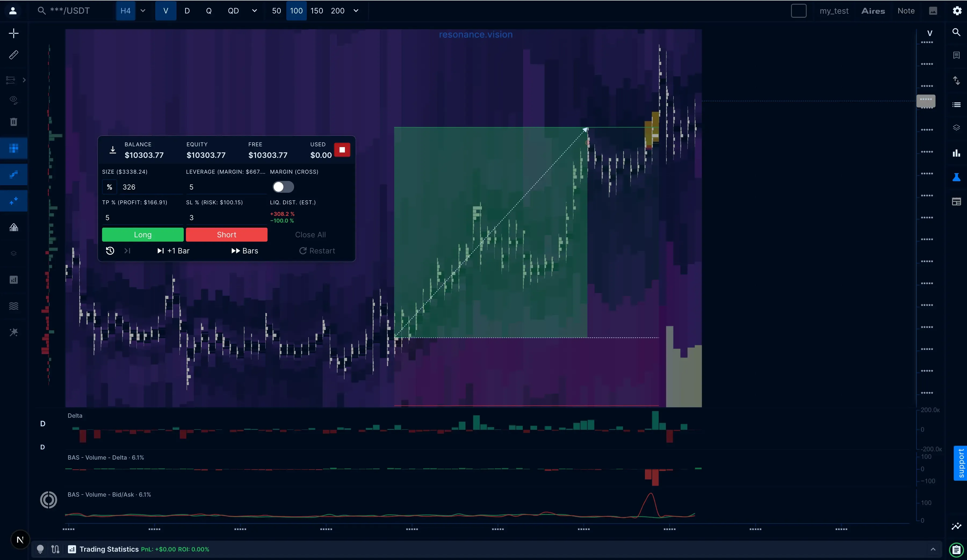
Task: Toggle the grid cluster tool in left sidebar
Action: click(13, 148)
